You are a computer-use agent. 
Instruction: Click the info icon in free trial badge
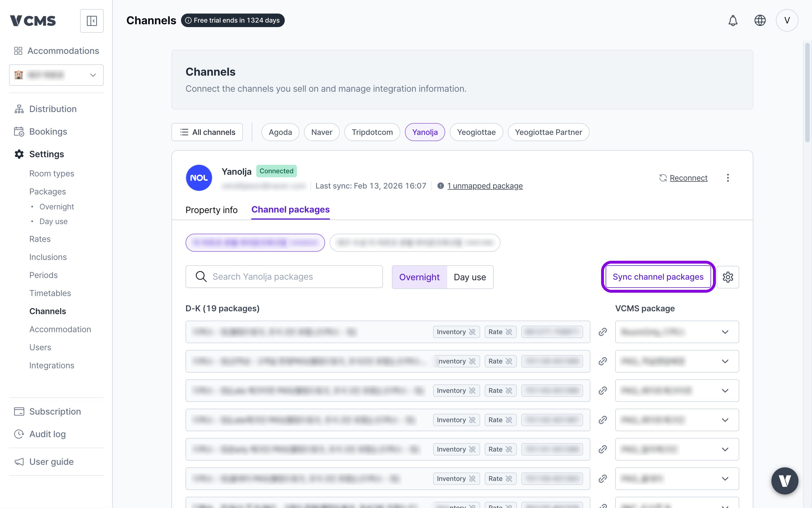pyautogui.click(x=189, y=20)
